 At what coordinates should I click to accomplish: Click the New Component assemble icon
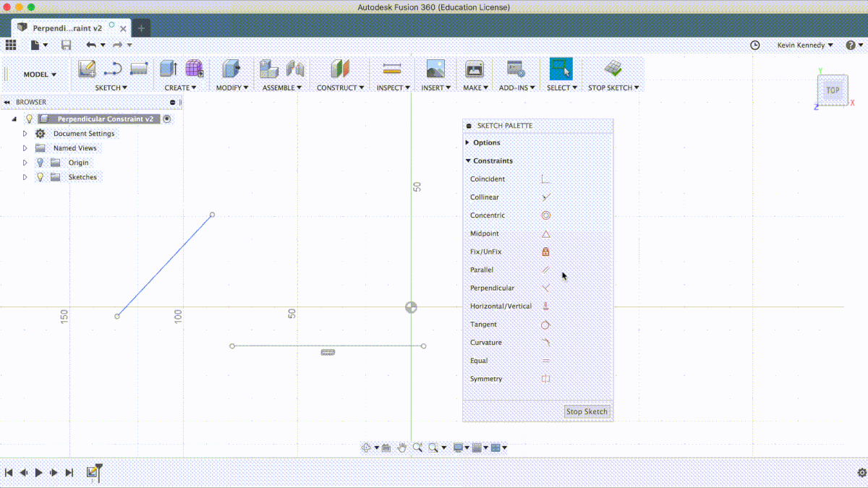269,69
